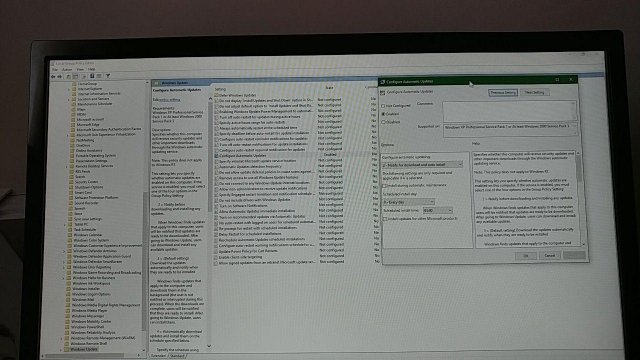
Task: Select the Microsoft Edge folder in tree
Action: 88,124
